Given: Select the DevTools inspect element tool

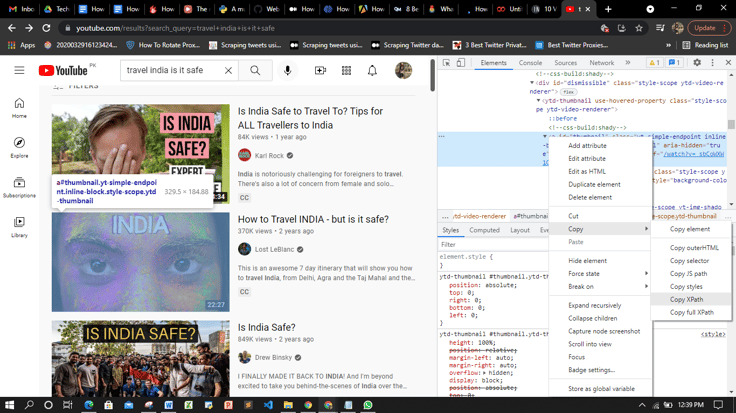Looking at the screenshot, I should (x=446, y=62).
